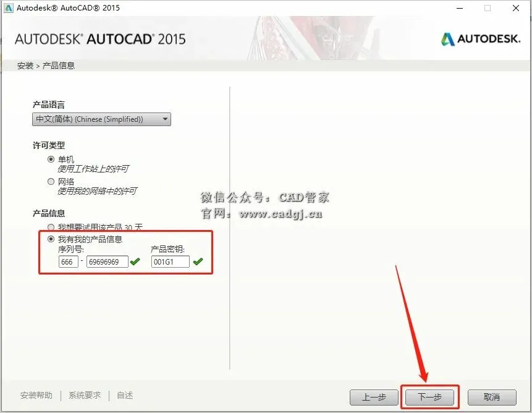Click the 使用工作站上的许可 description text
The image size is (532, 413).
point(93,169)
